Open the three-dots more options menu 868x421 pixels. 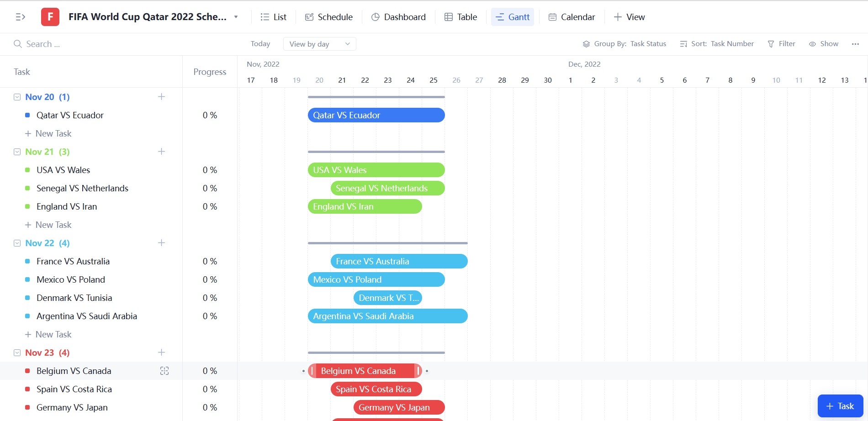(855, 44)
